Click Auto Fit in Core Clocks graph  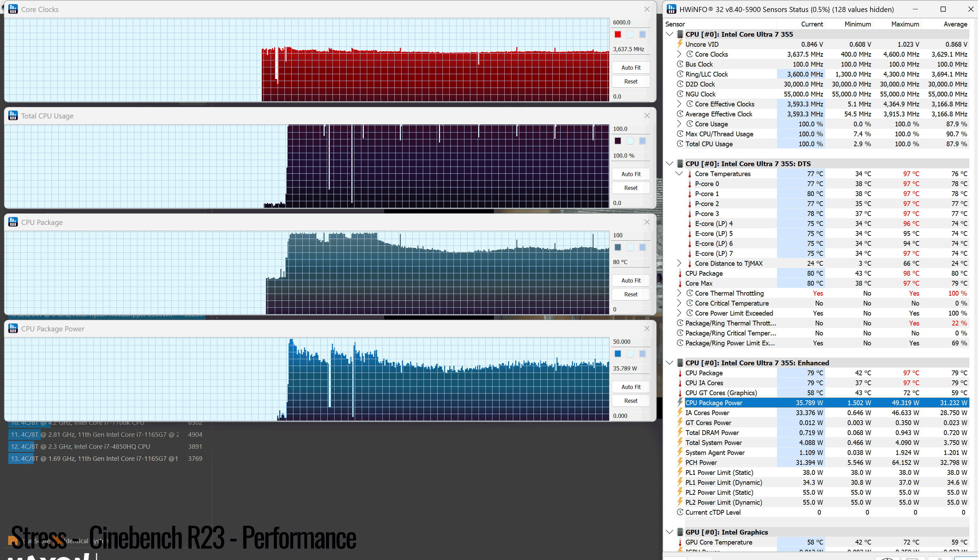[631, 68]
